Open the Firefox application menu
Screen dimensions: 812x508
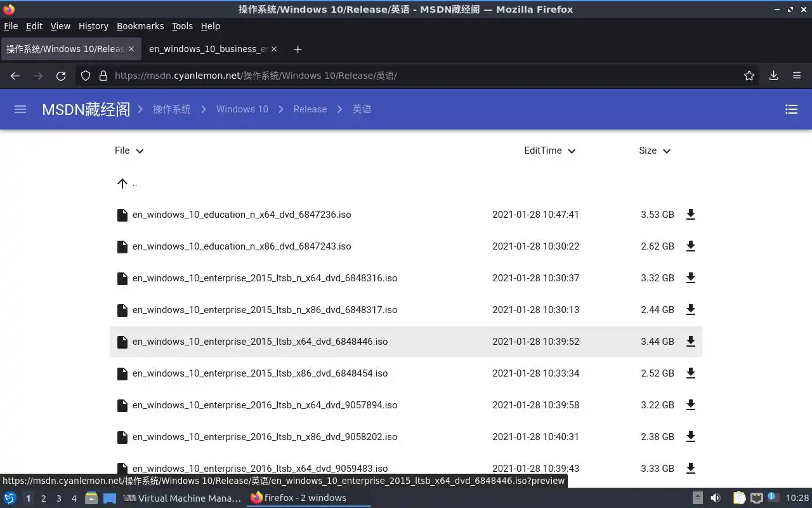pos(797,76)
